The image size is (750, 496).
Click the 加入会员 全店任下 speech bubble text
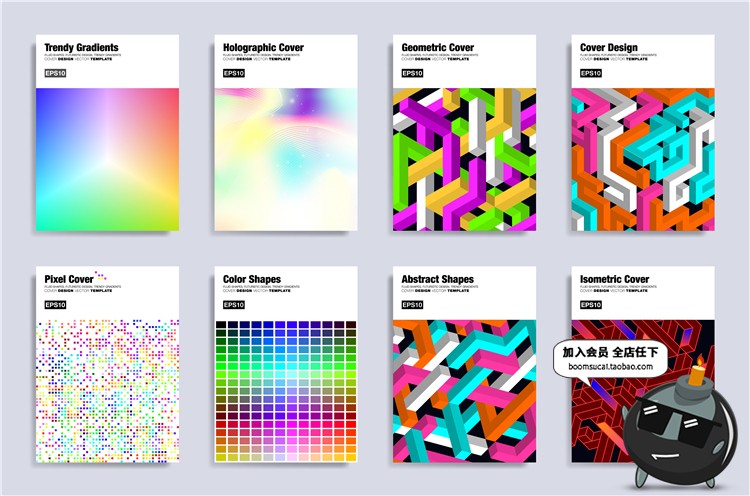(x=608, y=352)
